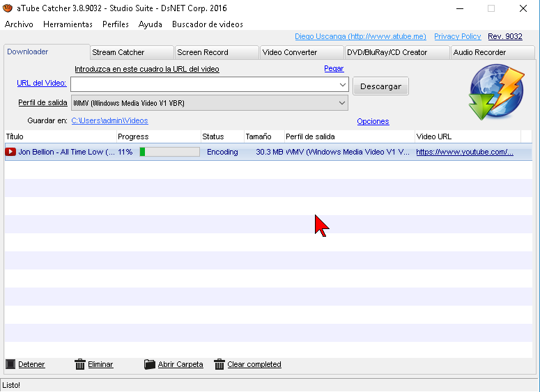Image resolution: width=540 pixels, height=392 pixels.
Task: Switch to the Audio Recorder tab
Action: [493, 52]
